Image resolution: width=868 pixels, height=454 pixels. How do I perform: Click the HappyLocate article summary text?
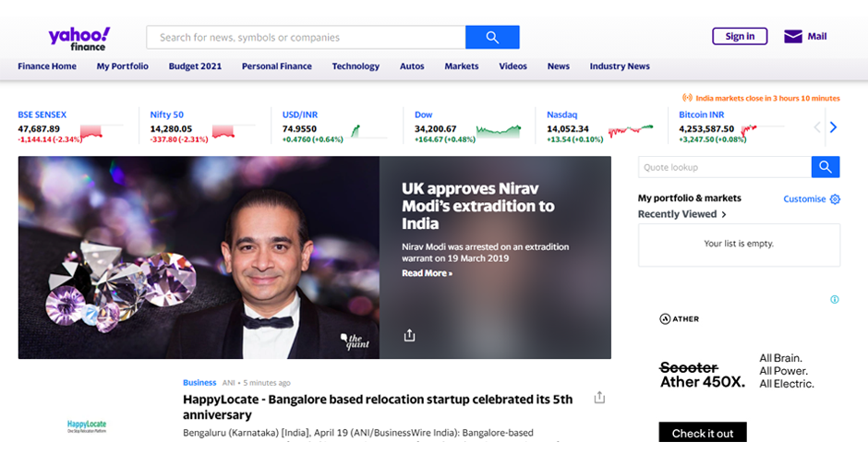pos(358,433)
